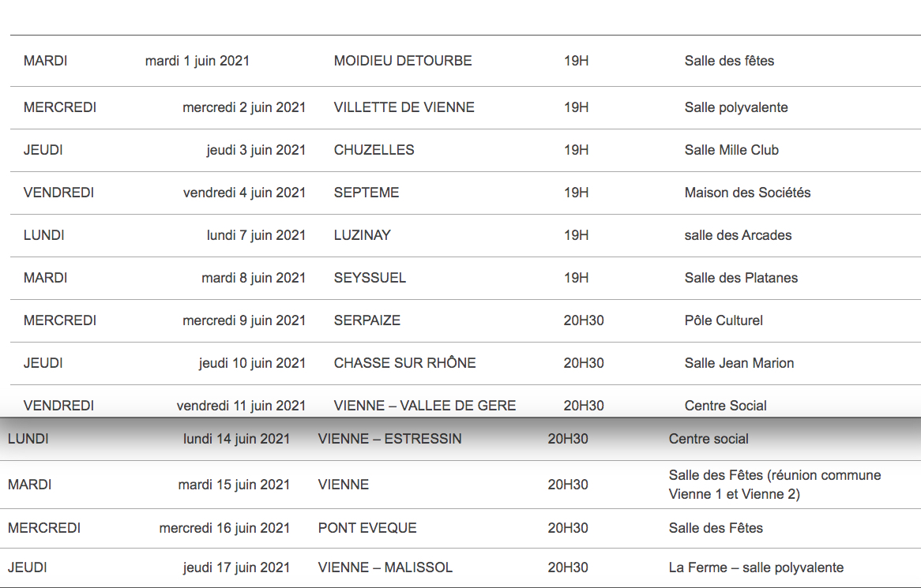
Task: Select VIENNE – MALISSOL cell
Action: click(385, 567)
